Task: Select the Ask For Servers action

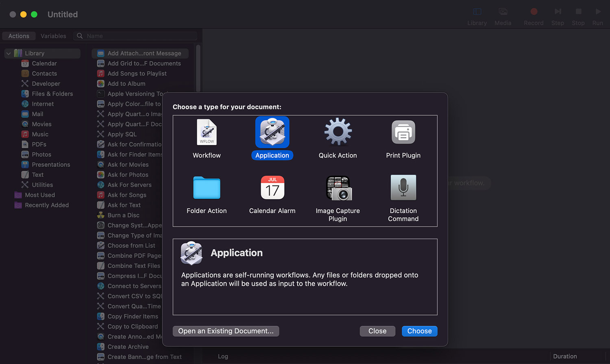Action: pos(129,185)
